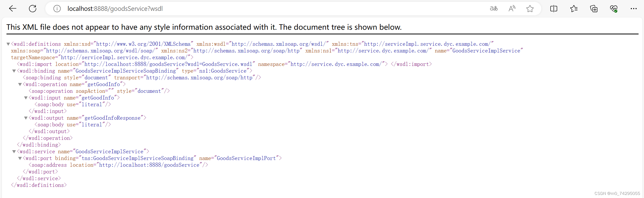This screenshot has height=198, width=644.
Task: Collapse the wsdl:input getGoodInfo node
Action: click(x=26, y=98)
